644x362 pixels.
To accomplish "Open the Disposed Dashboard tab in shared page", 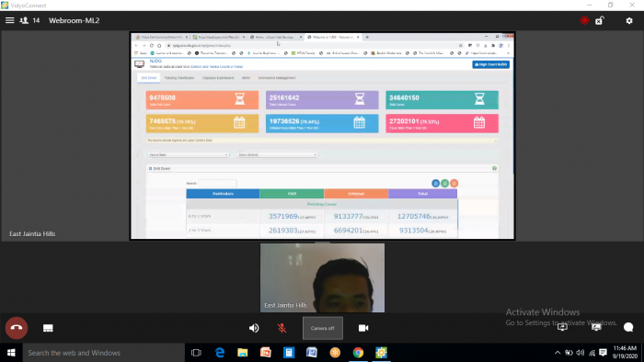I will (218, 78).
